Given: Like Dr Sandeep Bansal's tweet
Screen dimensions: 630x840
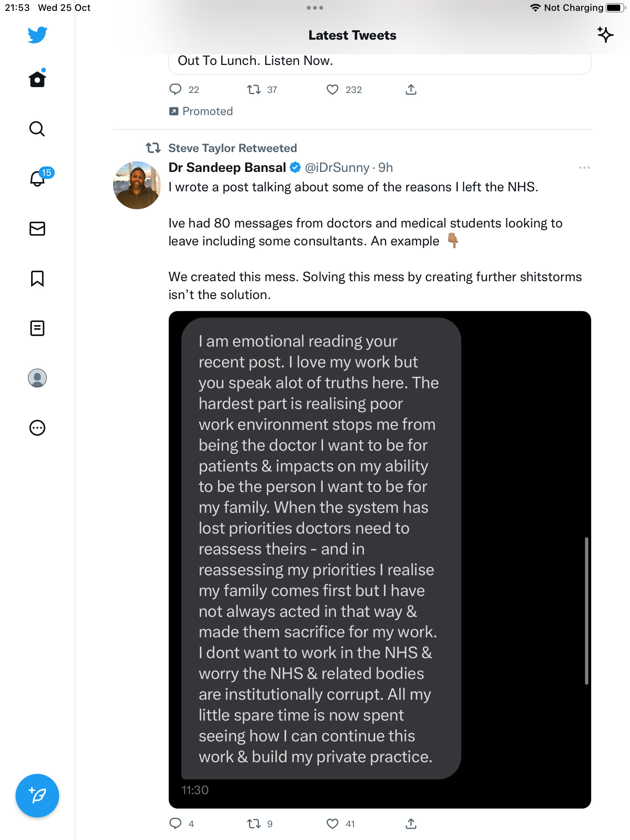Looking at the screenshot, I should pyautogui.click(x=332, y=824).
